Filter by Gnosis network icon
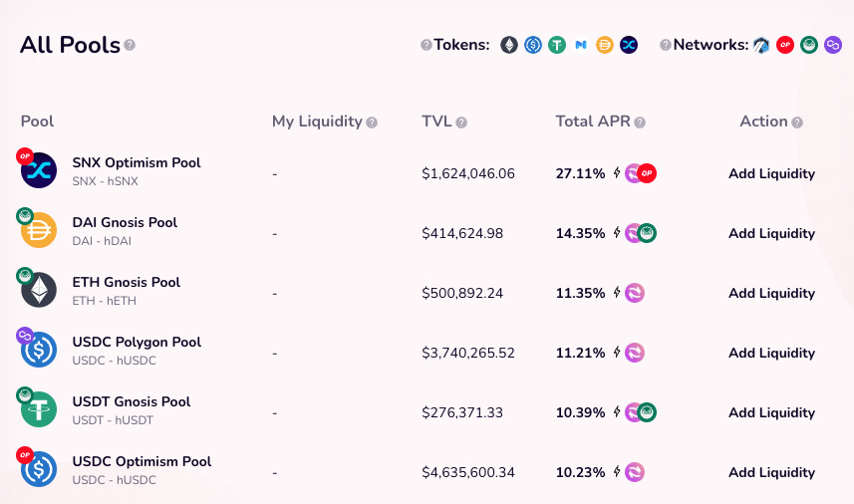 809,45
